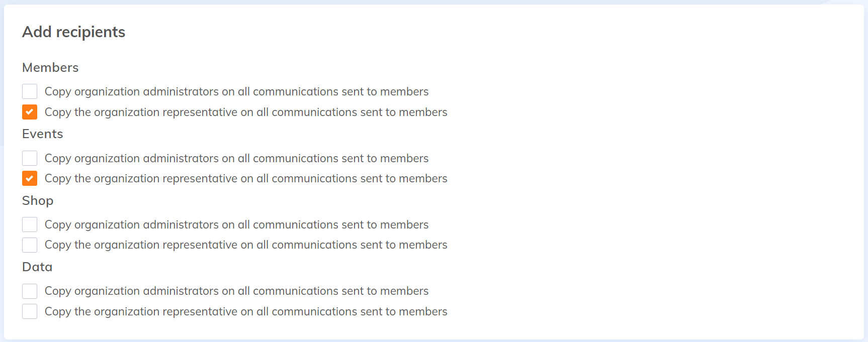This screenshot has height=342, width=868.
Task: Click the Shop representative label text
Action: pyautogui.click(x=246, y=245)
